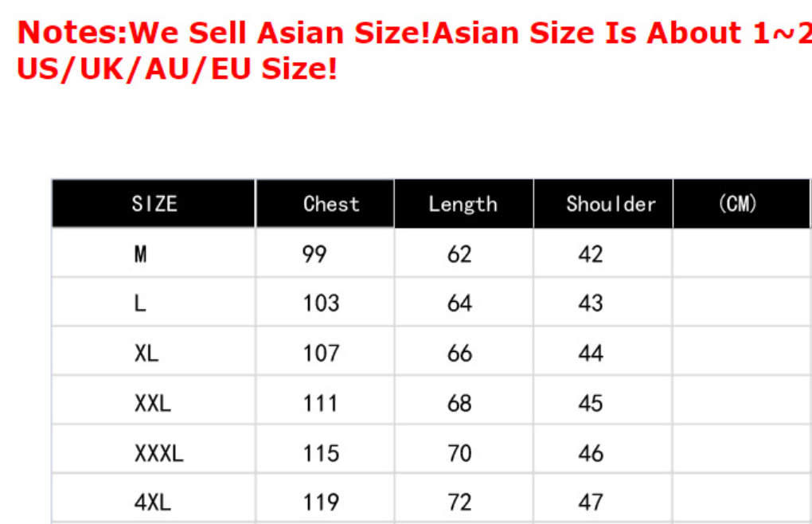Click length value 64 for size L
The height and width of the screenshot is (524, 812).
point(459,303)
